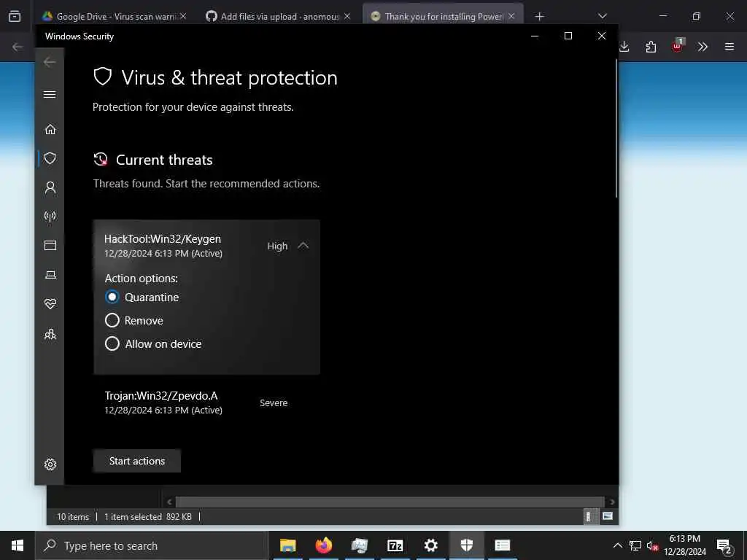Click the File Explorer horizontal scrollbar
747x560 pixels.
390,502
